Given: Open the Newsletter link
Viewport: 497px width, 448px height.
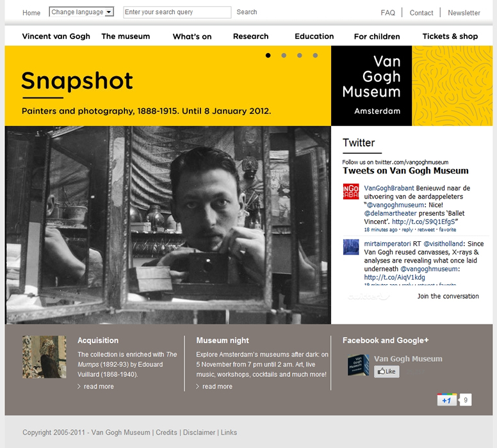Looking at the screenshot, I should click(x=464, y=13).
